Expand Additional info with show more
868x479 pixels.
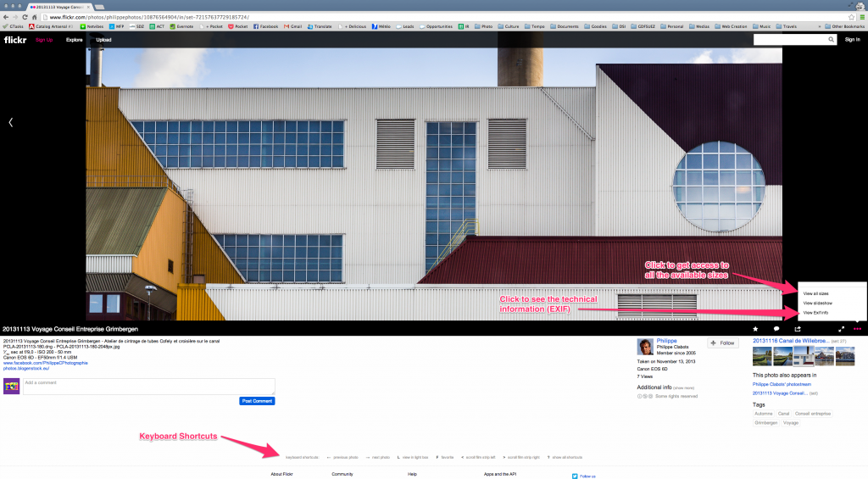[x=684, y=388]
